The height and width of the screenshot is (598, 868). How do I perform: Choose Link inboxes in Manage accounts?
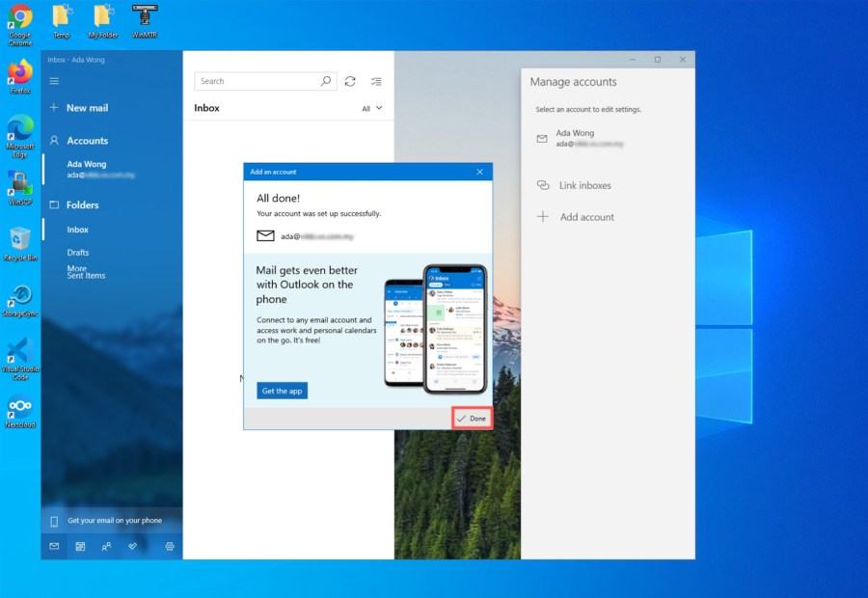coord(584,185)
